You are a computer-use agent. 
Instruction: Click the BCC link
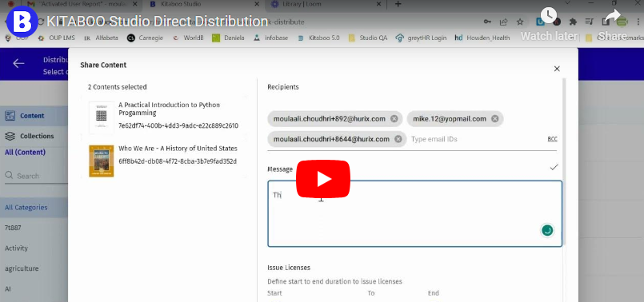[x=553, y=139]
